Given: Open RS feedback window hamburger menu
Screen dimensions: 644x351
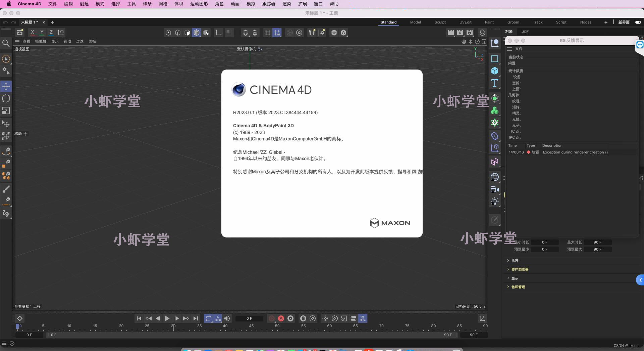Looking at the screenshot, I should pos(509,49).
